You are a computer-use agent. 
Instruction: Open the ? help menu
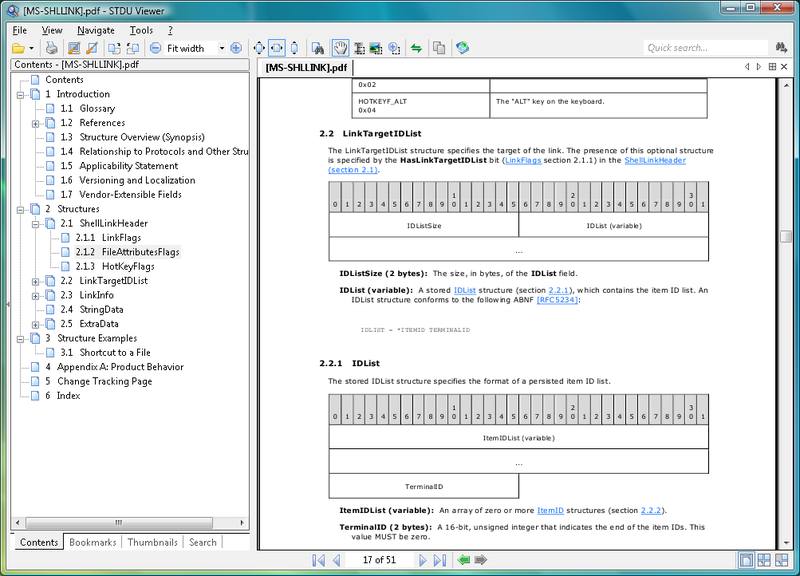(x=170, y=30)
